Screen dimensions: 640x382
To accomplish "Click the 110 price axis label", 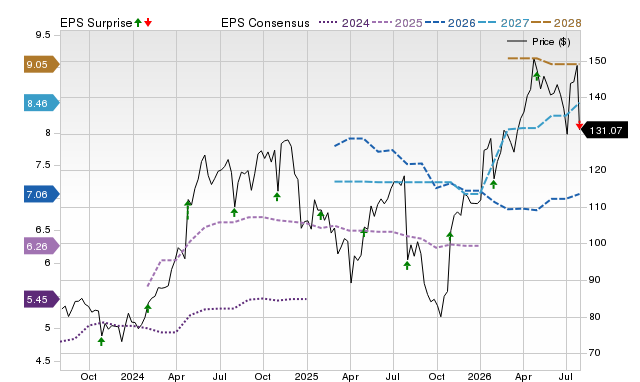I will [x=597, y=207].
